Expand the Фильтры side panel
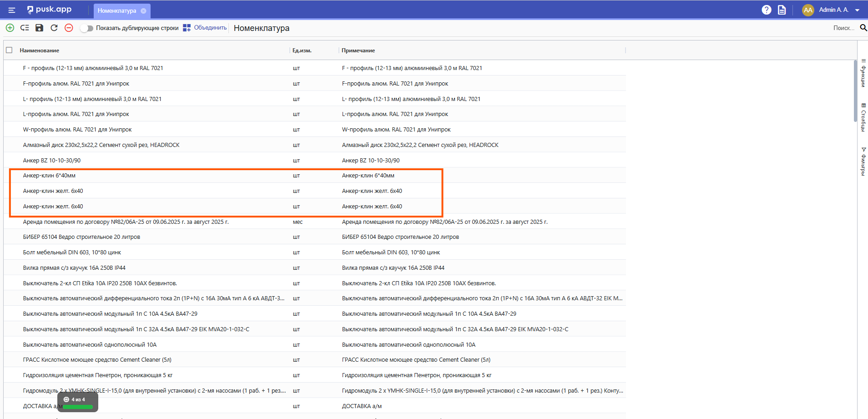 pyautogui.click(x=863, y=161)
